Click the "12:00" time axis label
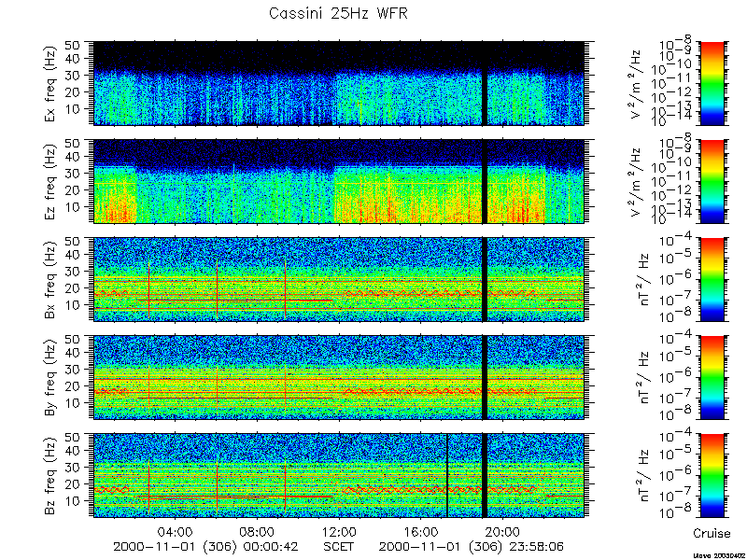 tap(339, 531)
